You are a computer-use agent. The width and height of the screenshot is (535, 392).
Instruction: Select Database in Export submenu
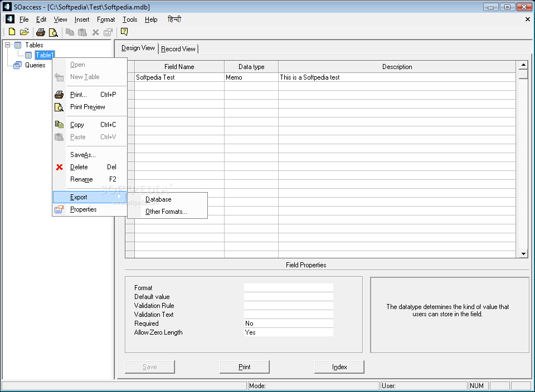point(168,199)
